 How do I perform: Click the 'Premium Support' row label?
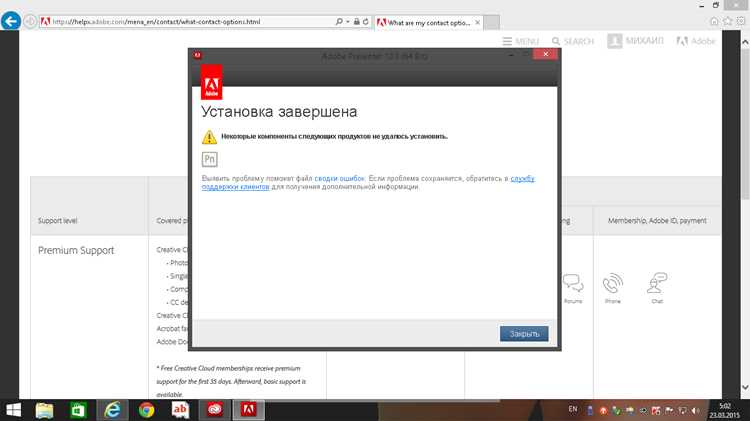(x=76, y=250)
